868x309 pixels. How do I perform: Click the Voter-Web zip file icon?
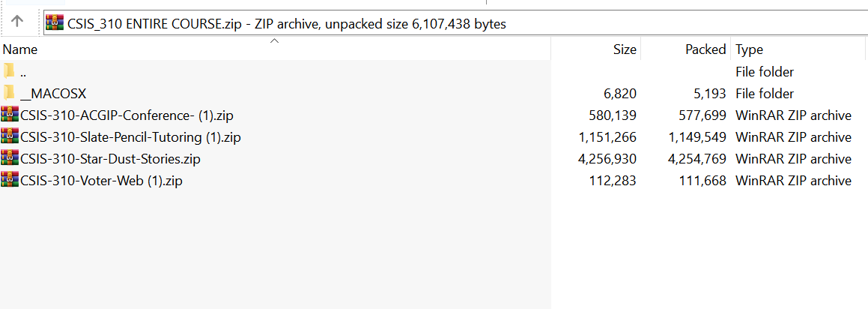click(10, 181)
